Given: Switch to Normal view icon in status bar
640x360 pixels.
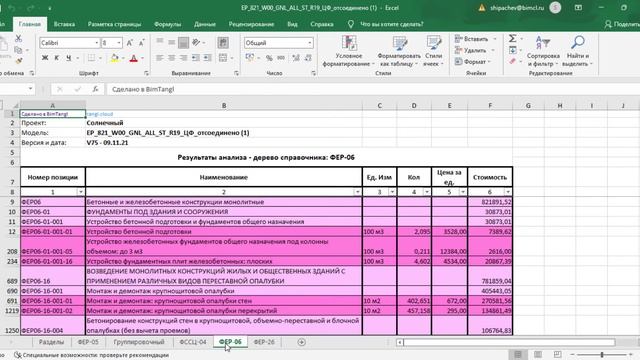Looking at the screenshot, I should click(518, 355).
